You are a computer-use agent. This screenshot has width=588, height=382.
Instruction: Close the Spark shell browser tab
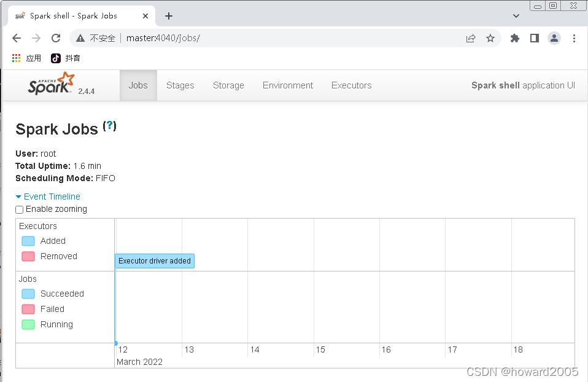click(145, 16)
